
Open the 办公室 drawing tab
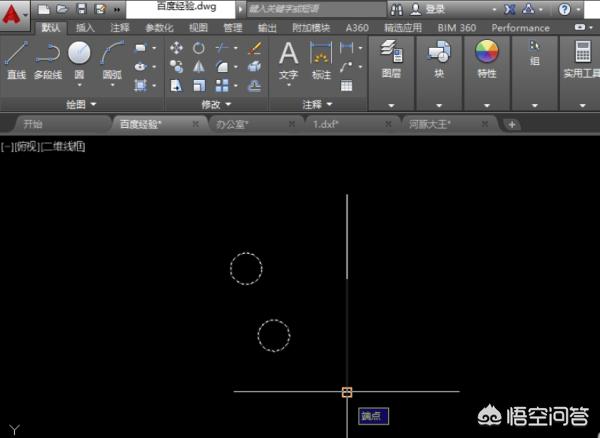pyautogui.click(x=233, y=124)
